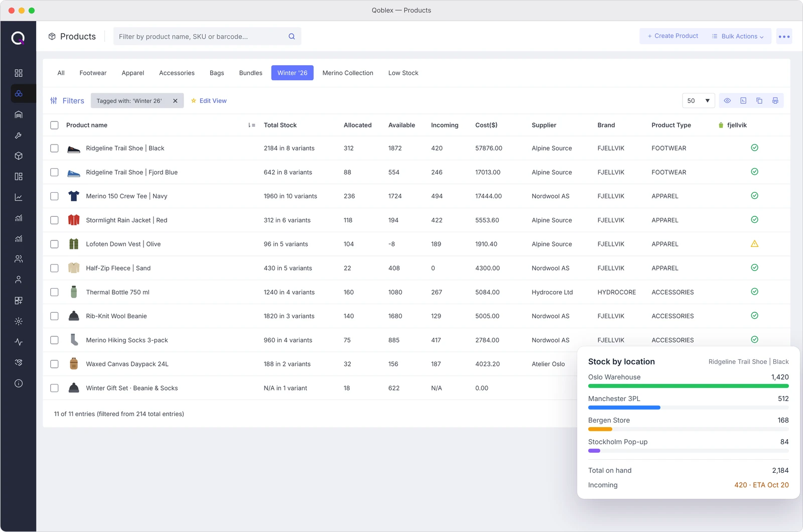Open the three-dots more options menu
Viewport: 803px width, 532px height.
784,36
